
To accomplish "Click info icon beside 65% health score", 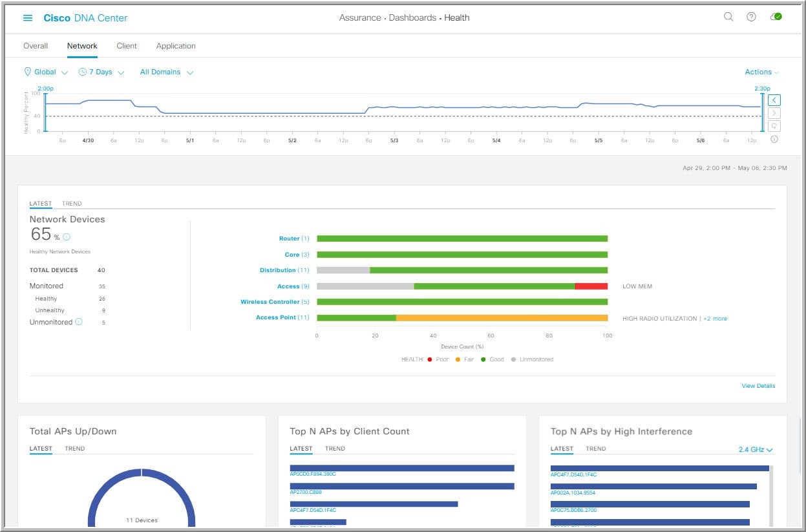I will [x=67, y=237].
